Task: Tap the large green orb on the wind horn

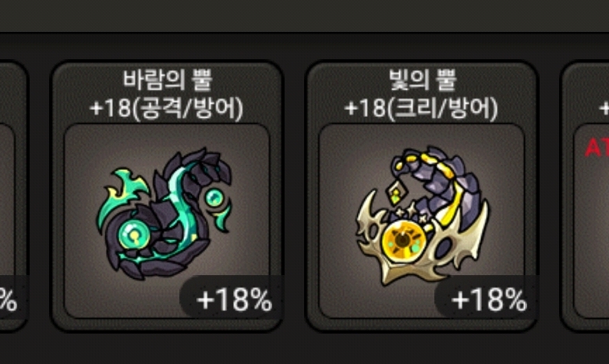Action: 134,235
